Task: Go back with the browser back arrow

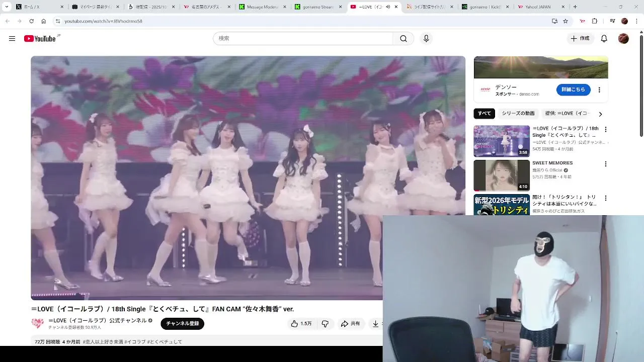Action: 7,21
